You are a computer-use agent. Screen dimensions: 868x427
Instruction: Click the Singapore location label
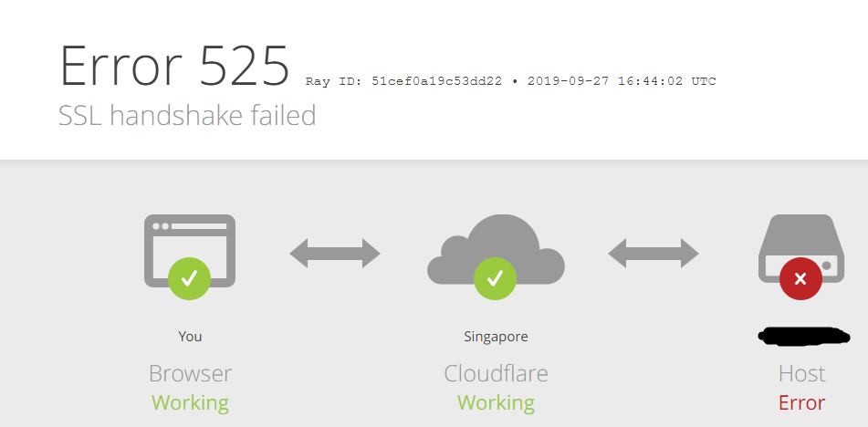pyautogui.click(x=496, y=337)
